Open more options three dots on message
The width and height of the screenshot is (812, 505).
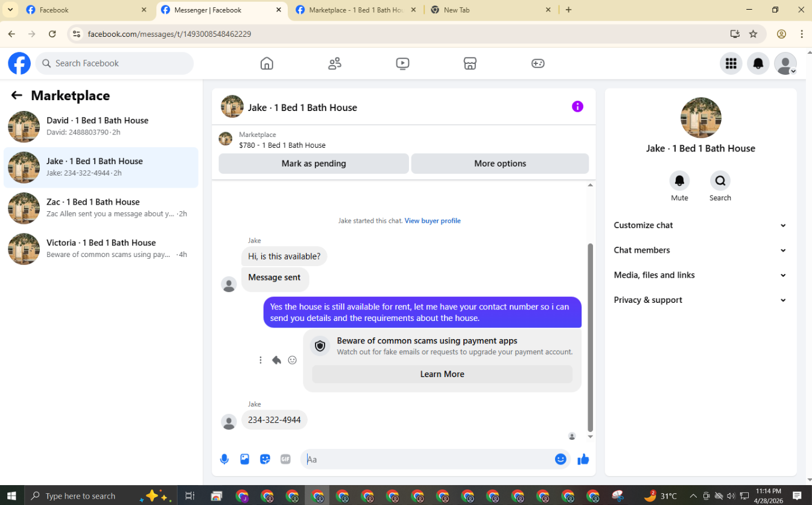pyautogui.click(x=261, y=360)
